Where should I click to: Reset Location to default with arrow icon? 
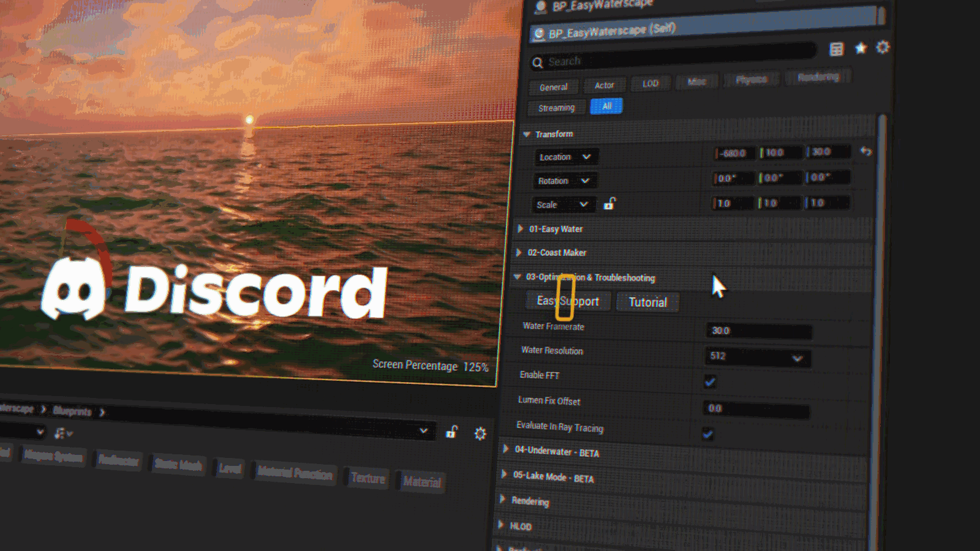click(x=865, y=151)
